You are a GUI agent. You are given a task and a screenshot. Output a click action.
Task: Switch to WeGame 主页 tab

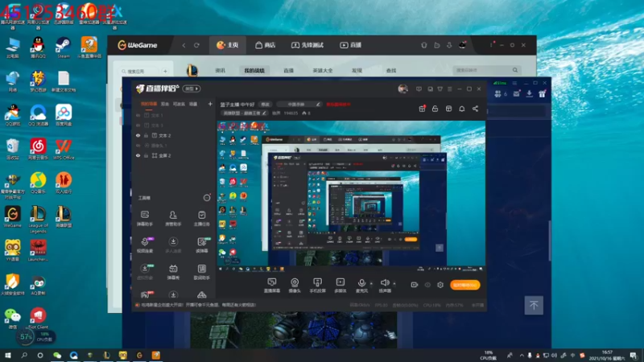(228, 45)
